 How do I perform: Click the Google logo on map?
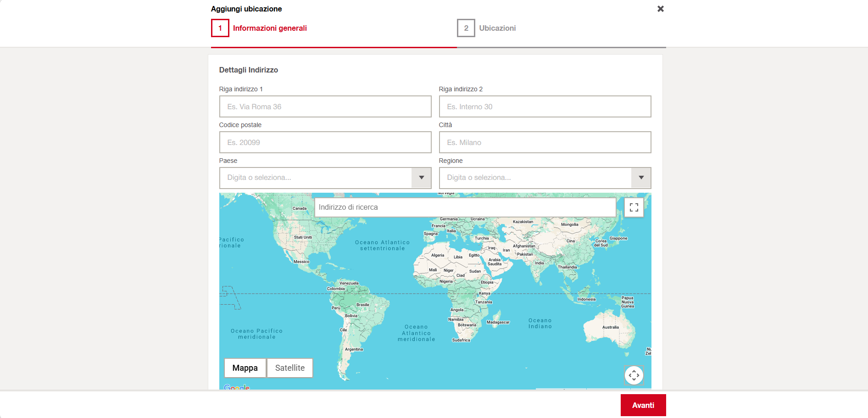point(237,387)
